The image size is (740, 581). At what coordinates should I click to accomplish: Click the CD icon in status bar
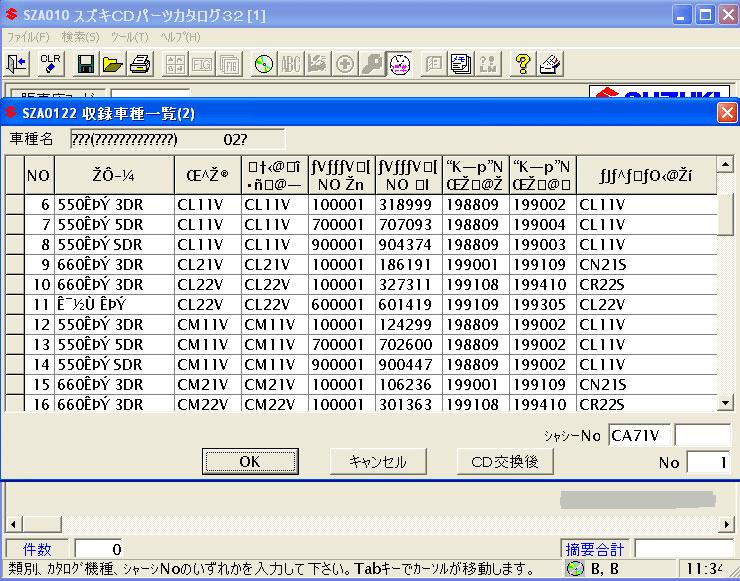click(x=575, y=568)
